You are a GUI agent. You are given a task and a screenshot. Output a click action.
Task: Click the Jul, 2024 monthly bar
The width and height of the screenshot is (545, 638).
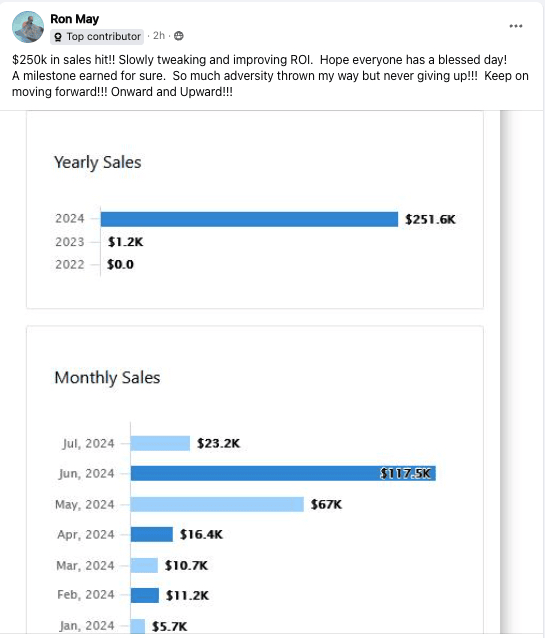(x=160, y=443)
